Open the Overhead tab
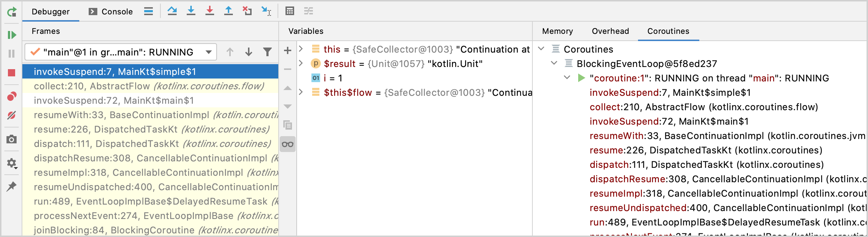The width and height of the screenshot is (868, 237). 610,31
